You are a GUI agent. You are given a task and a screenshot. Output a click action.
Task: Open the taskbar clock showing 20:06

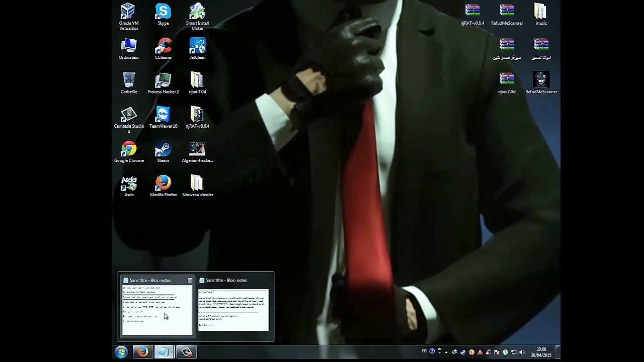(x=541, y=352)
